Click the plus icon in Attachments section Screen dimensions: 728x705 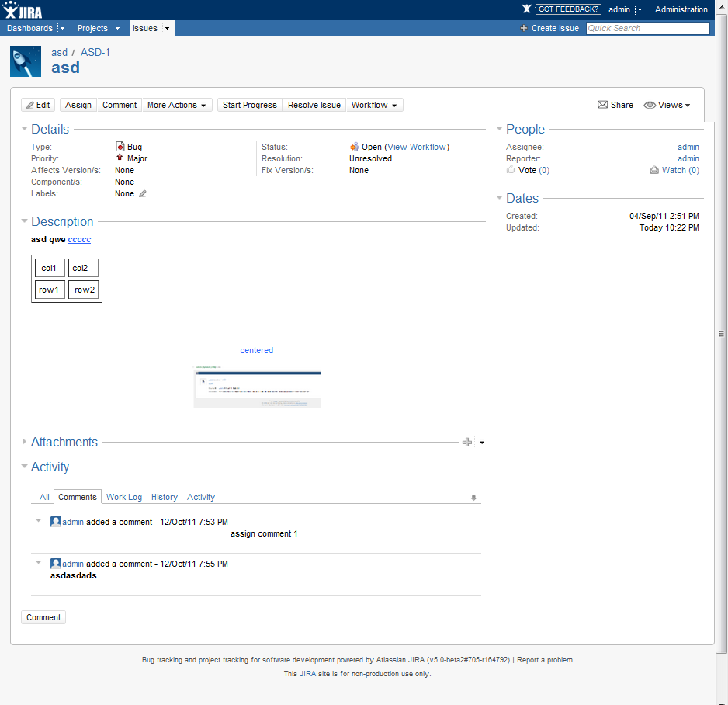466,443
